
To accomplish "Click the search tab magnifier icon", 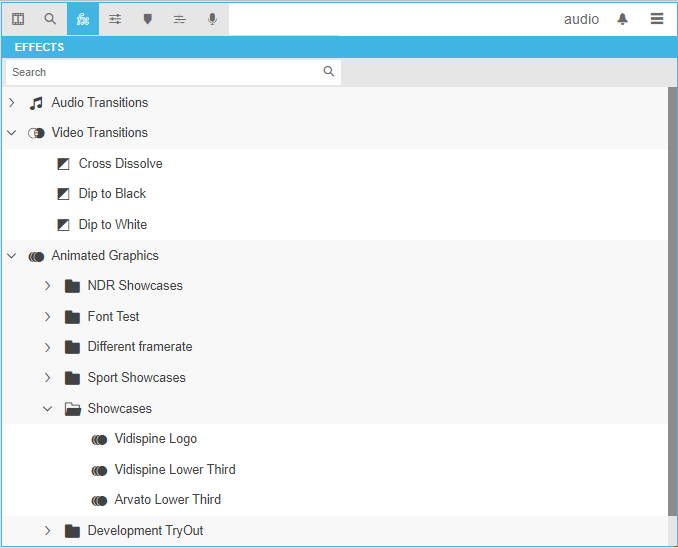I will (50, 19).
